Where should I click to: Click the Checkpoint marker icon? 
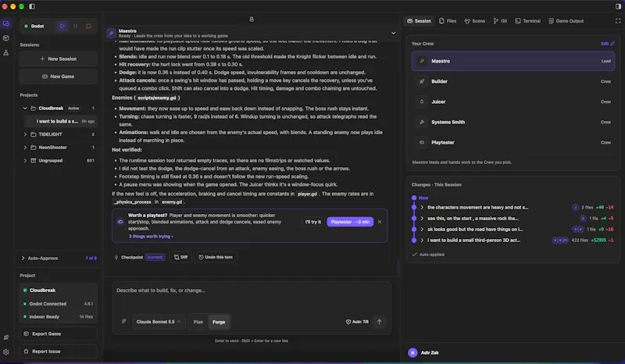(116, 257)
